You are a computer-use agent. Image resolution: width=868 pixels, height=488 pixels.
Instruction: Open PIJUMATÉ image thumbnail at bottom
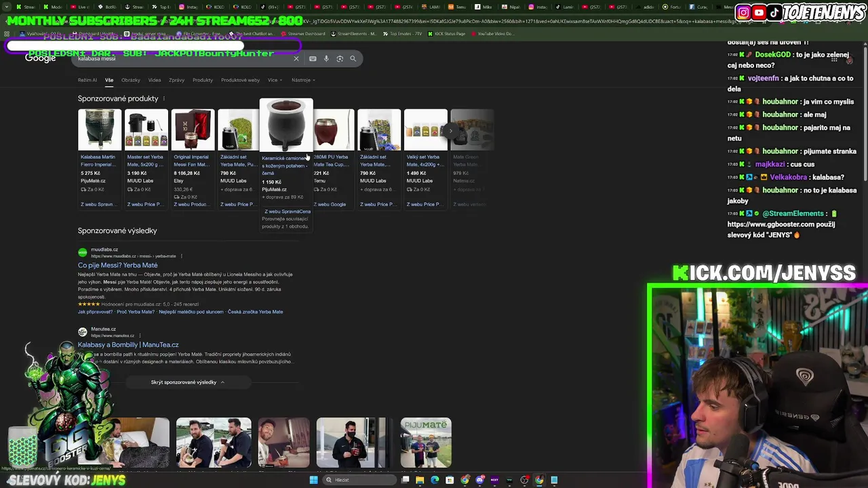point(426,443)
